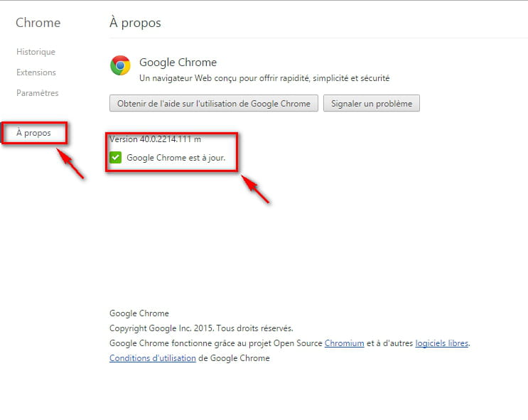Click 'Google Chrome est à jour.' status text

176,158
